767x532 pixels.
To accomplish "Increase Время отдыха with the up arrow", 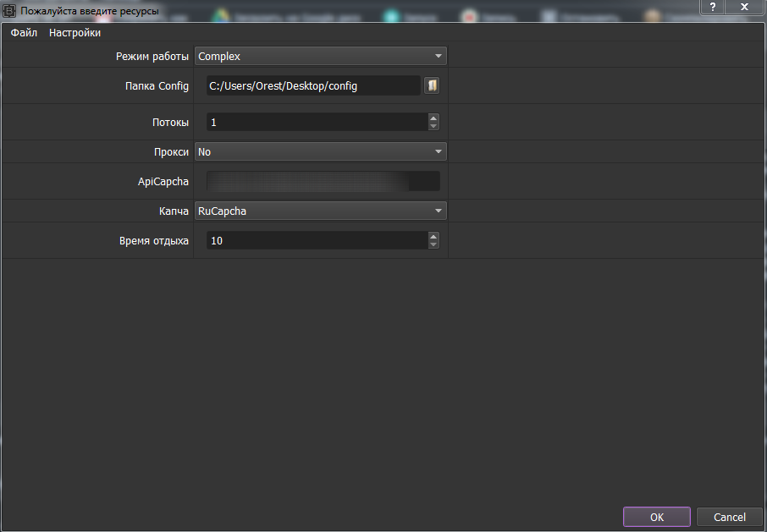I will click(433, 236).
